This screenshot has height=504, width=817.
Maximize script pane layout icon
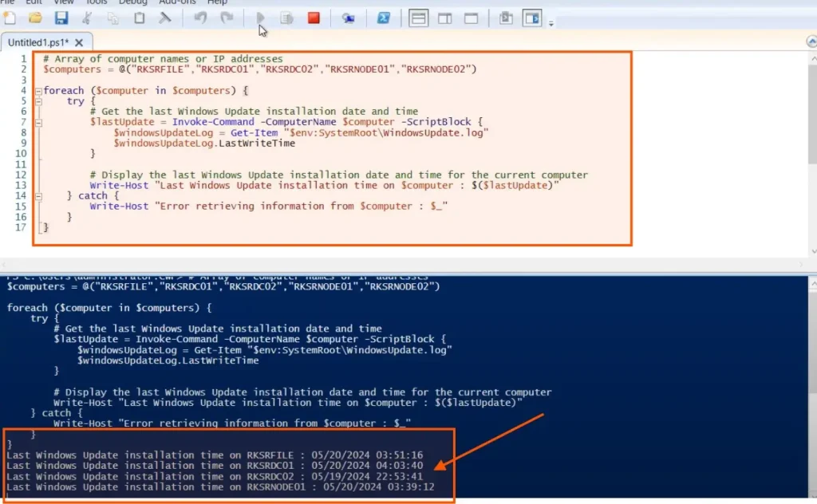(471, 18)
